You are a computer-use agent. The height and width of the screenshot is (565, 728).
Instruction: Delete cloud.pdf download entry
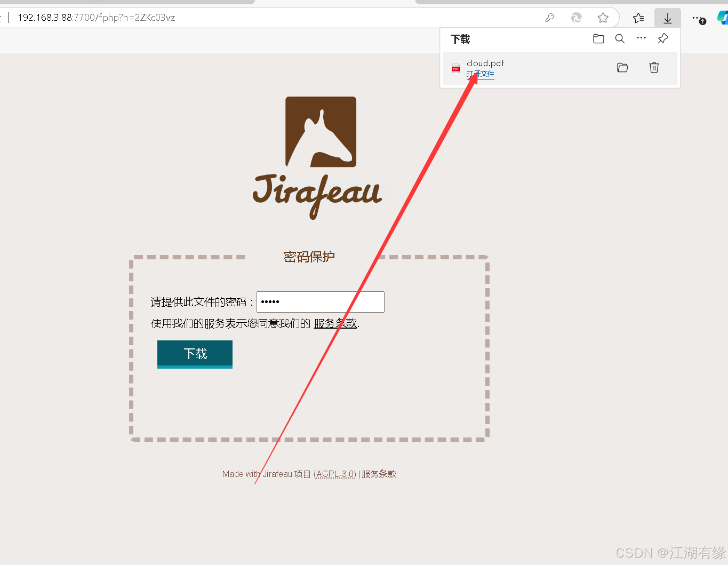coord(654,68)
